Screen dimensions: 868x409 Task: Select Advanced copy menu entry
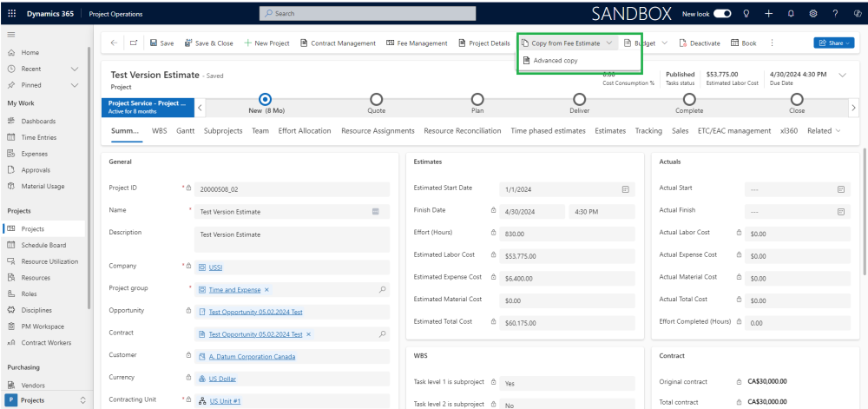coord(550,61)
